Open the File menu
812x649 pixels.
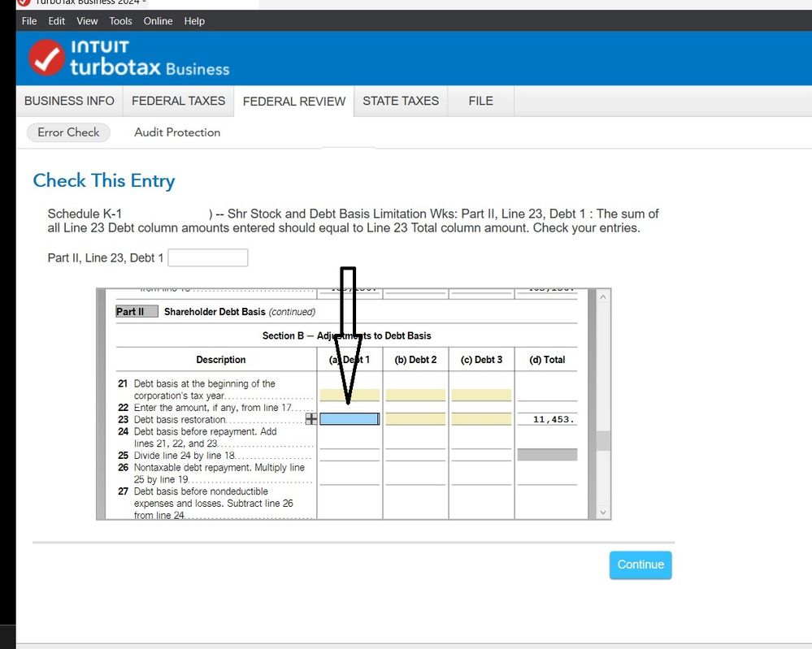[x=29, y=21]
